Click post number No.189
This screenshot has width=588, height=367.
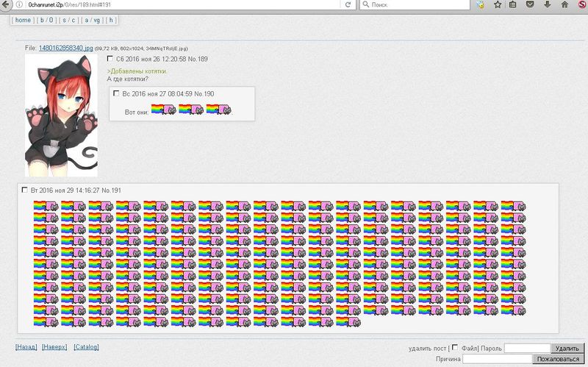[x=198, y=59]
